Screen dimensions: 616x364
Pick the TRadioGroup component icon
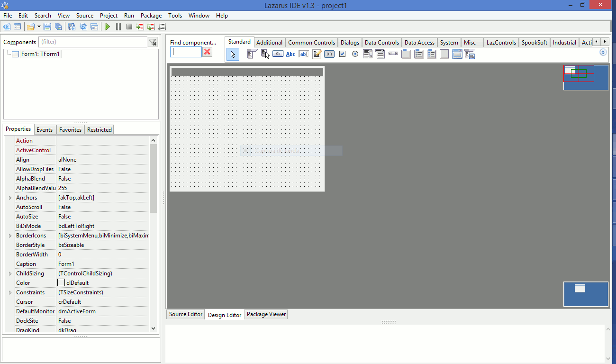point(419,54)
